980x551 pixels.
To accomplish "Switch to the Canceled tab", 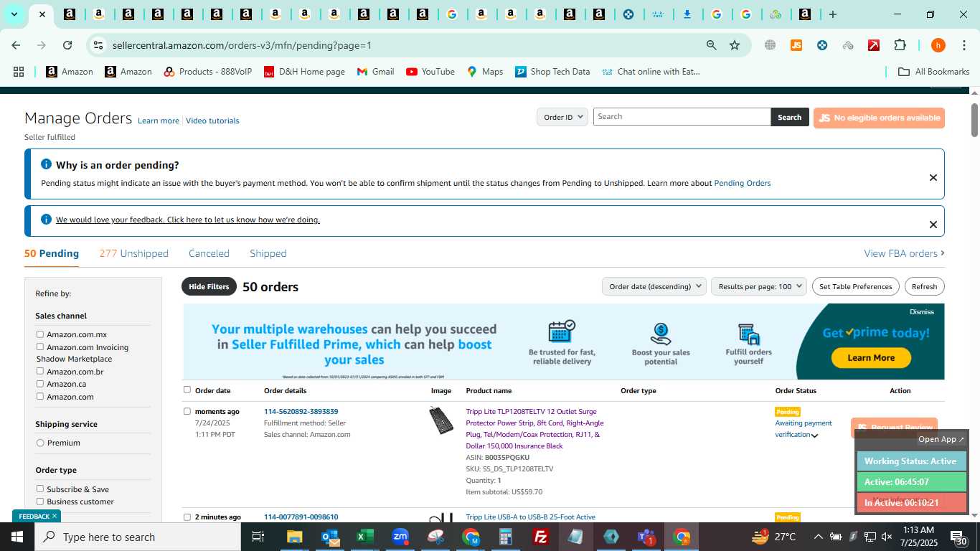I will (x=209, y=253).
